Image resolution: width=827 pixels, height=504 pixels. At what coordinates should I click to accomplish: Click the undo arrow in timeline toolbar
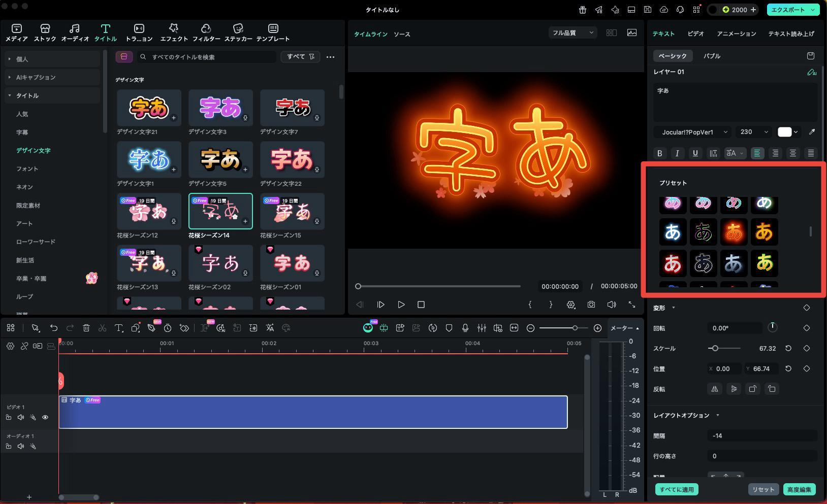point(53,328)
